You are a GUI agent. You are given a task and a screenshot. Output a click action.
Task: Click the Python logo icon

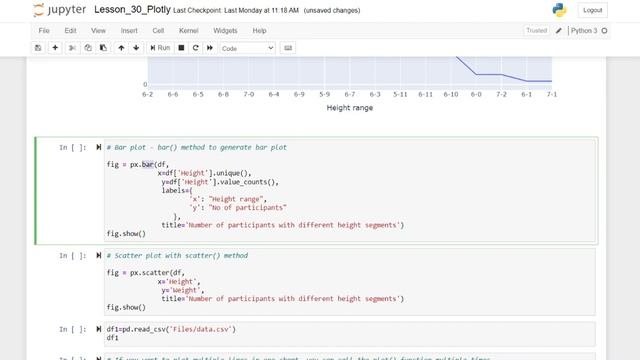point(559,10)
